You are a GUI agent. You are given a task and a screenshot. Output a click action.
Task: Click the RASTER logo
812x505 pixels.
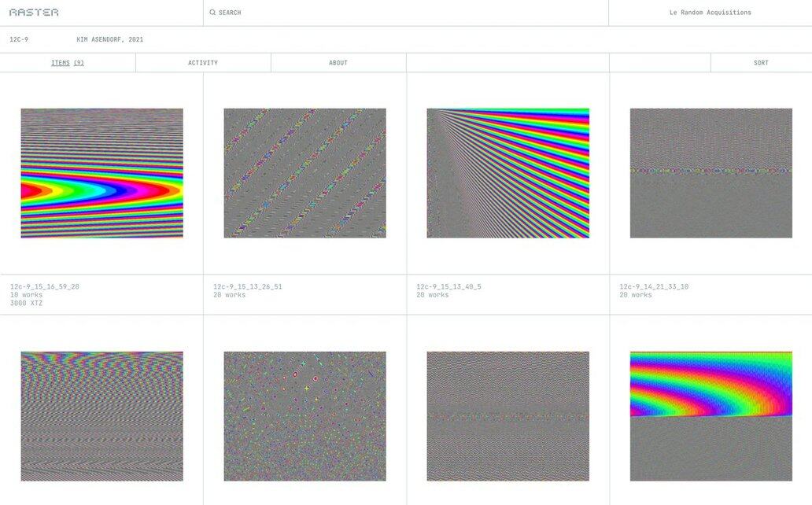click(34, 13)
